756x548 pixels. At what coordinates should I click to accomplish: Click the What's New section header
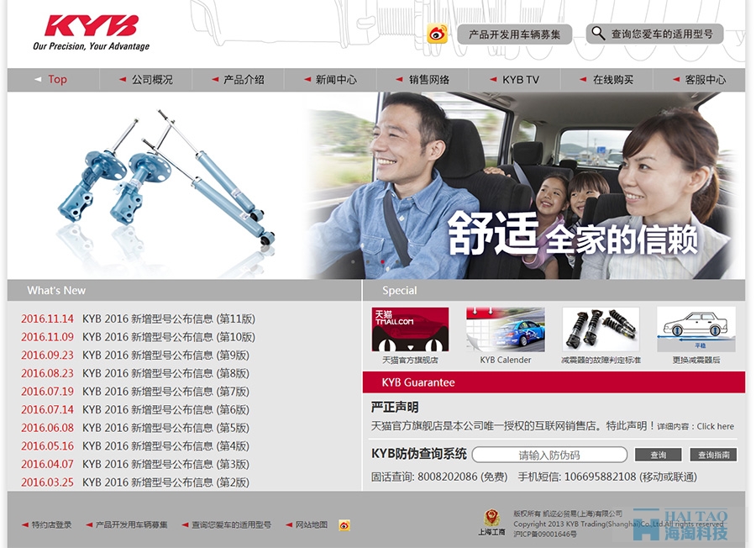click(x=184, y=291)
